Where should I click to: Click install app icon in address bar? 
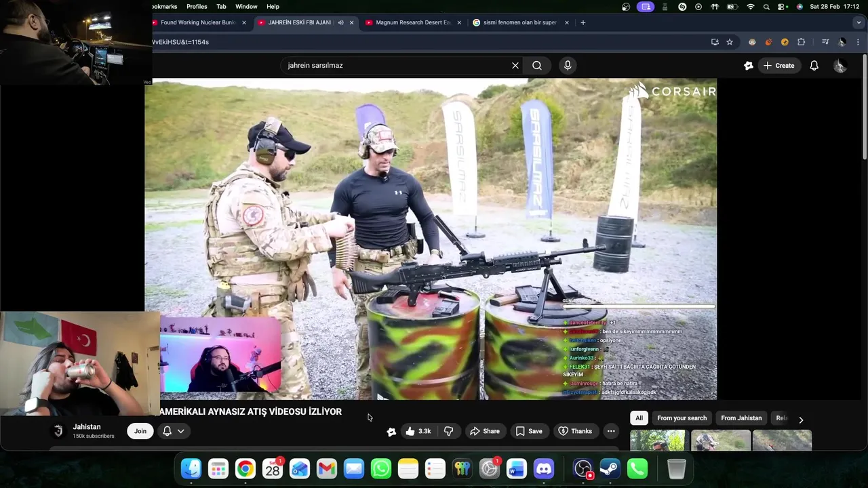tap(715, 42)
